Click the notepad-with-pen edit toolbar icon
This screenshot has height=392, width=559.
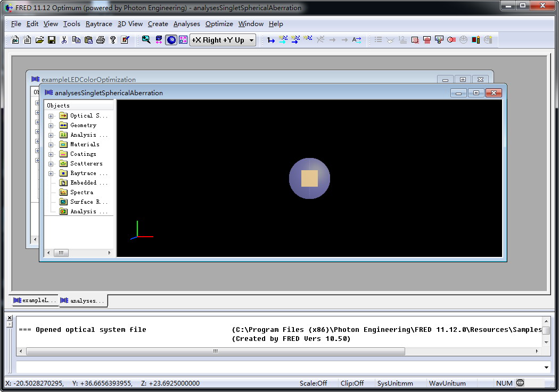(125, 40)
